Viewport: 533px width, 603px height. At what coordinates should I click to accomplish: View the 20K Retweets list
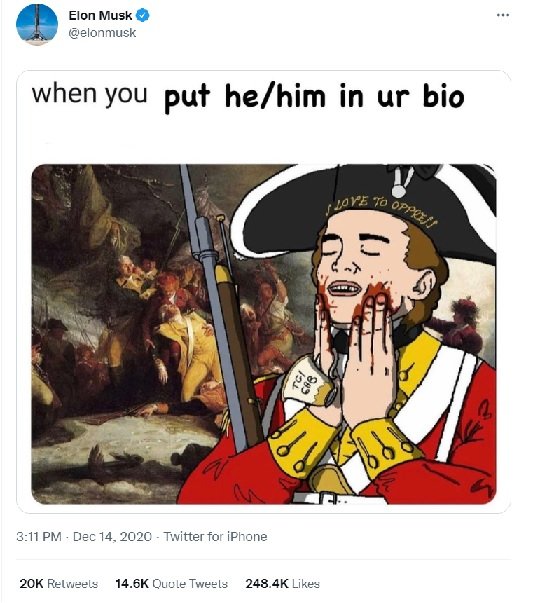tap(58, 583)
